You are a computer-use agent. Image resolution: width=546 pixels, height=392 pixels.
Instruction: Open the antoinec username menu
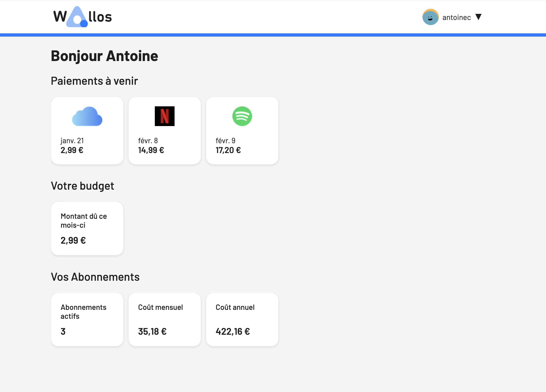pyautogui.click(x=456, y=18)
